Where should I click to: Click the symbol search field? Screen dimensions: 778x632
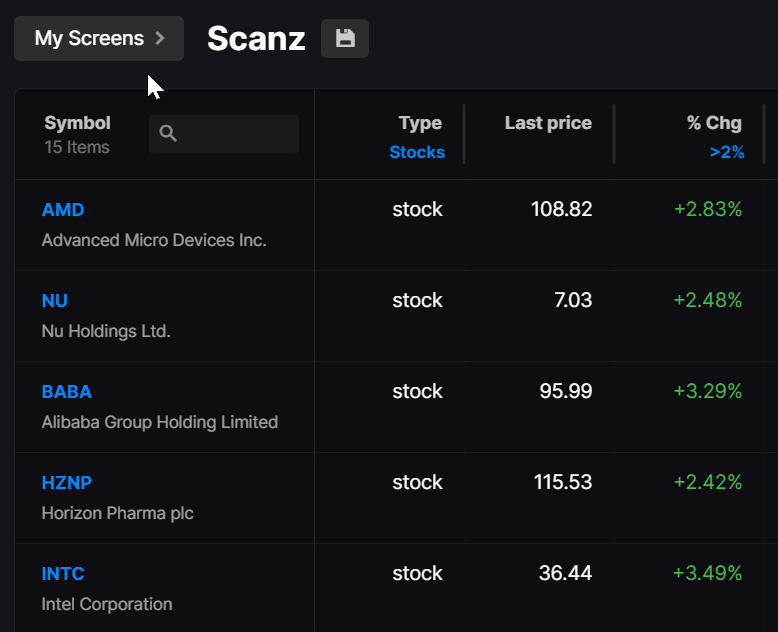(x=224, y=133)
